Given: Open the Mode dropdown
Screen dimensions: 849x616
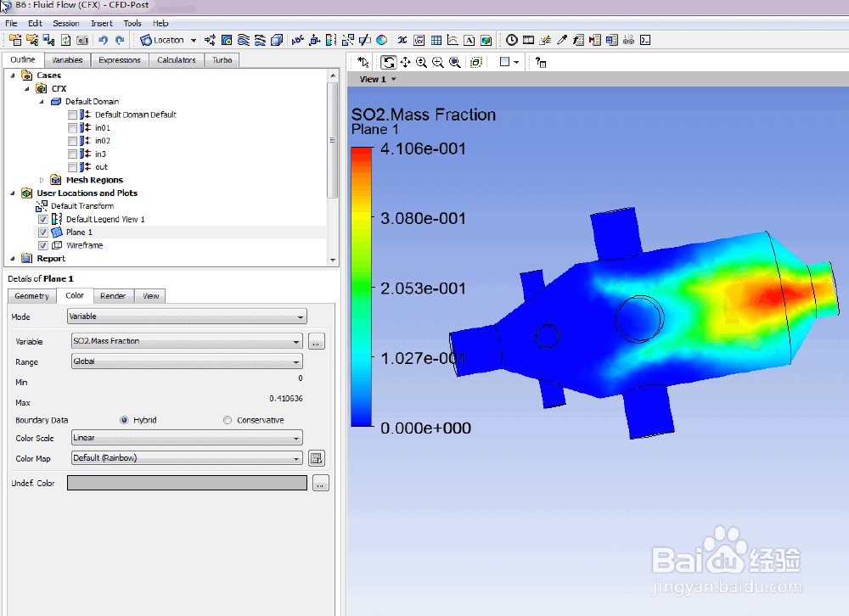Looking at the screenshot, I should click(187, 316).
